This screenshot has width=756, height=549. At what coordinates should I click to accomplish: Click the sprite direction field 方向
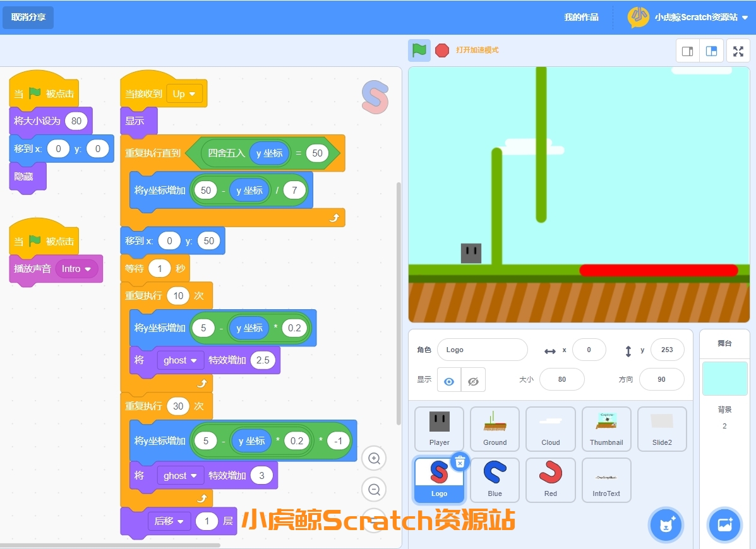(661, 379)
